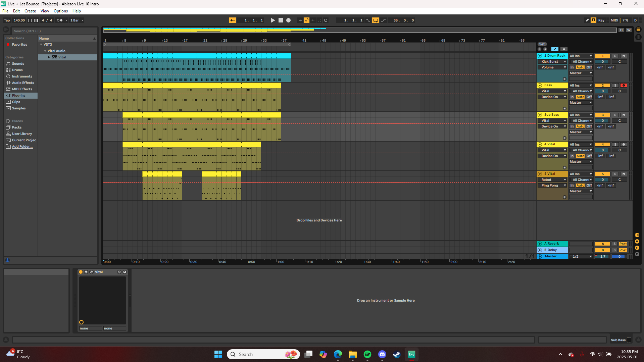Fold the Sub Bass track
Viewport: 644px width, 362px height.
pyautogui.click(x=540, y=115)
